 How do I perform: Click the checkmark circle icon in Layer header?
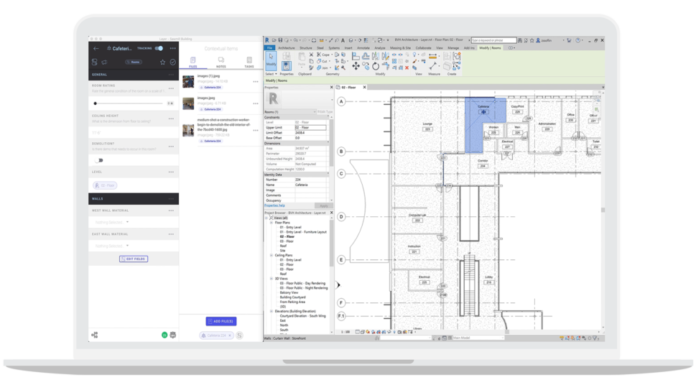click(x=173, y=62)
